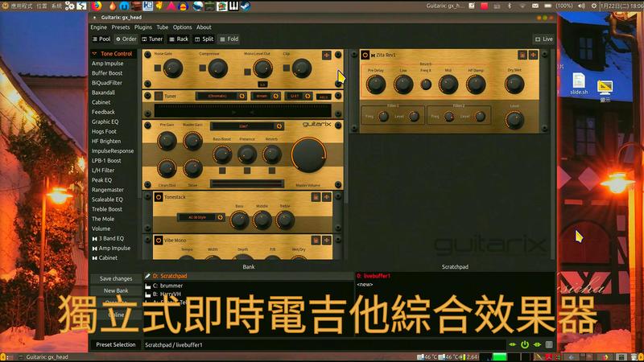
Task: Toggle the Zita Rev1 power button
Action: point(365,55)
